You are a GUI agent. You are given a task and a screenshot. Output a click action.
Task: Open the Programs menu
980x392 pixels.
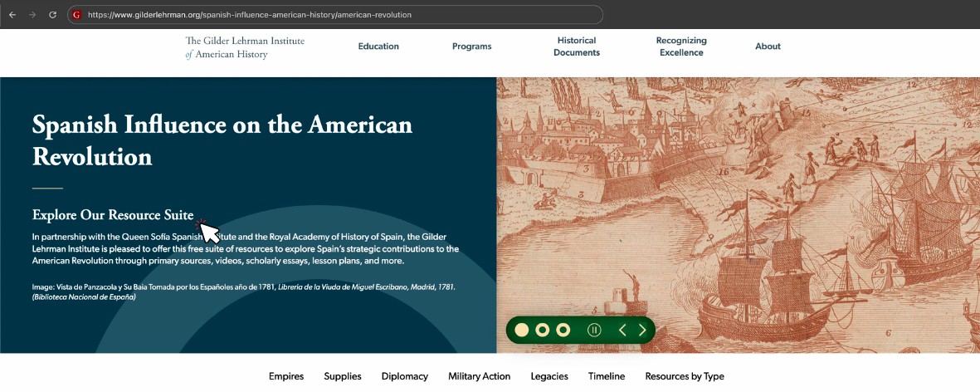pyautogui.click(x=472, y=47)
